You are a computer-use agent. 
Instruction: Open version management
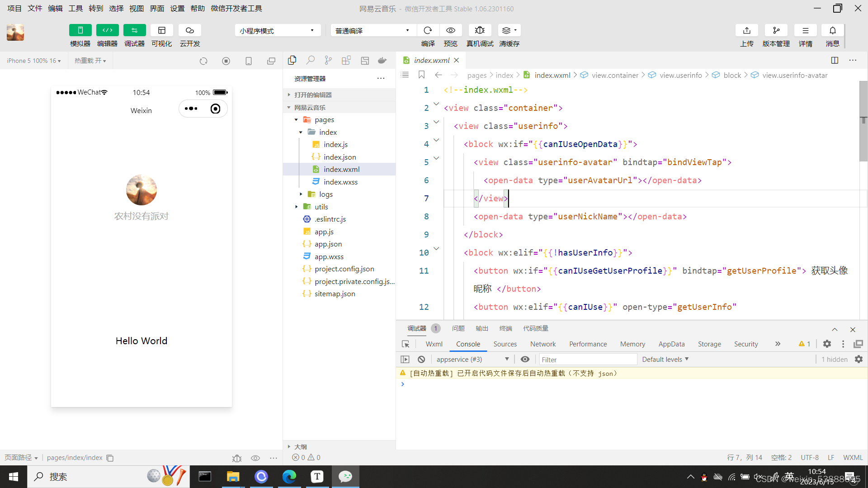776,30
